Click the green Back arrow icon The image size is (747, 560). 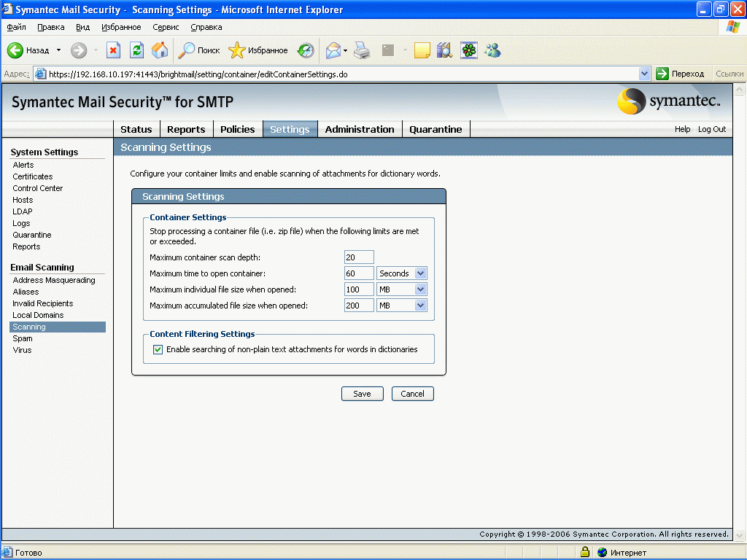point(15,50)
